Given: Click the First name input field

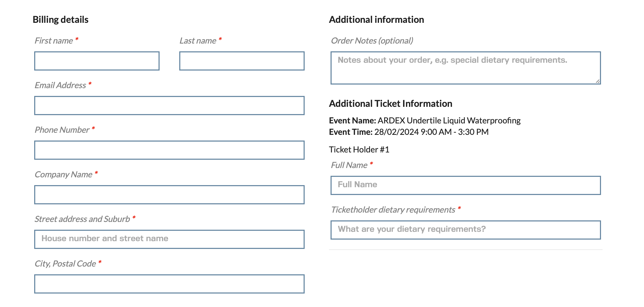Looking at the screenshot, I should point(97,61).
